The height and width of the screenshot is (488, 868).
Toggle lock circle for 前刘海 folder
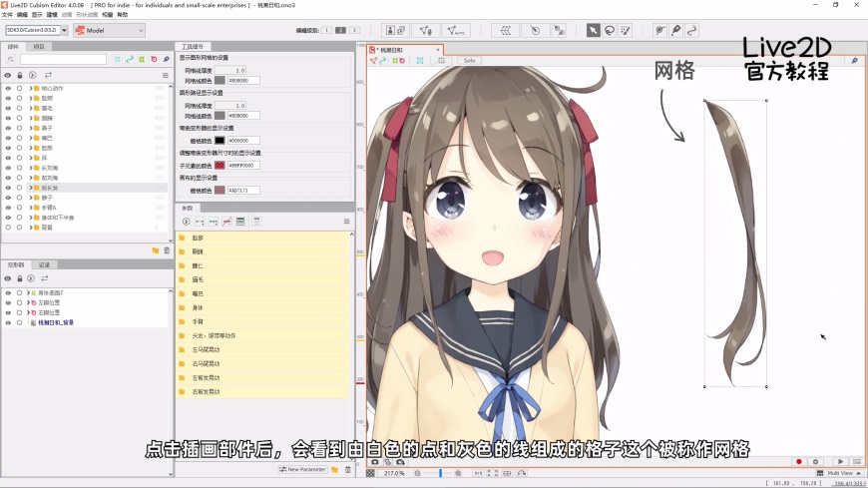click(19, 178)
